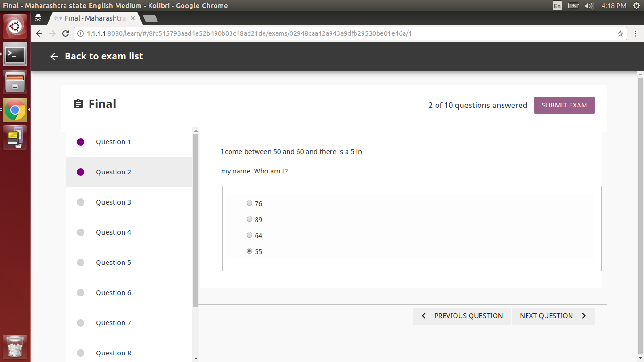The height and width of the screenshot is (362, 644).
Task: Click the Kolibri exam clipboard icon beside Final
Action: click(x=78, y=104)
